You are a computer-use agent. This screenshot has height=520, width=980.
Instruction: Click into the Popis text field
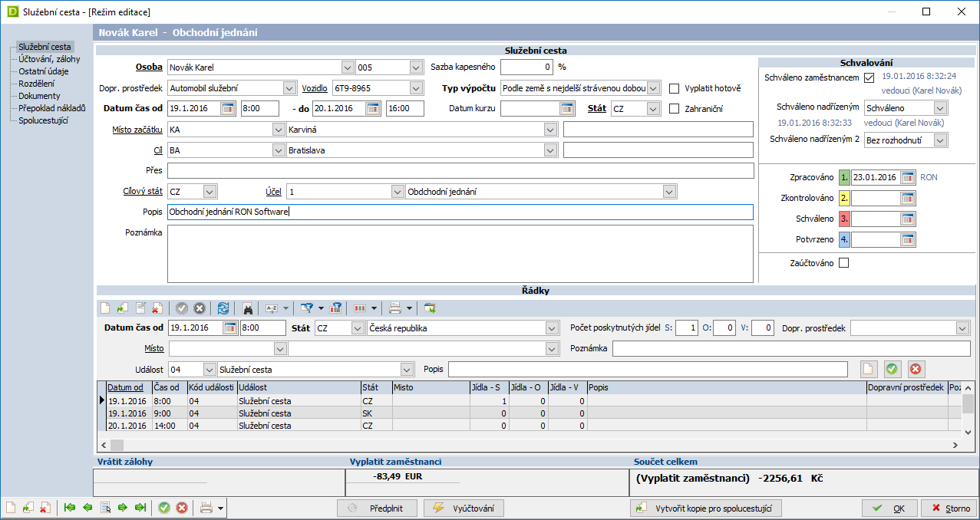460,212
